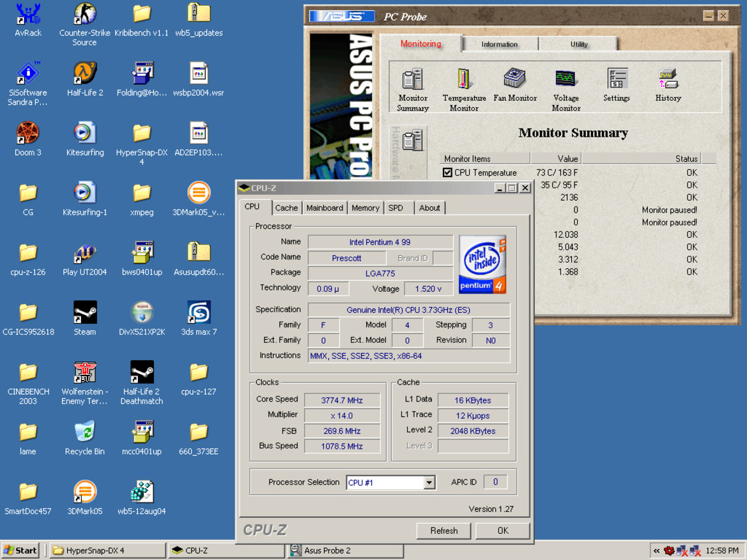The height and width of the screenshot is (560, 747).
Task: Uncheck the CPU Temperature monitor item
Action: click(x=447, y=172)
